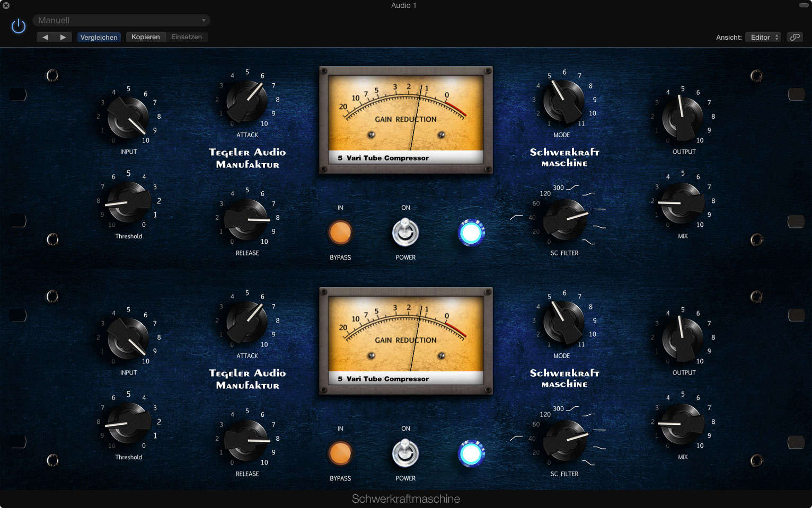
Task: Click the Kopieren button
Action: [146, 37]
